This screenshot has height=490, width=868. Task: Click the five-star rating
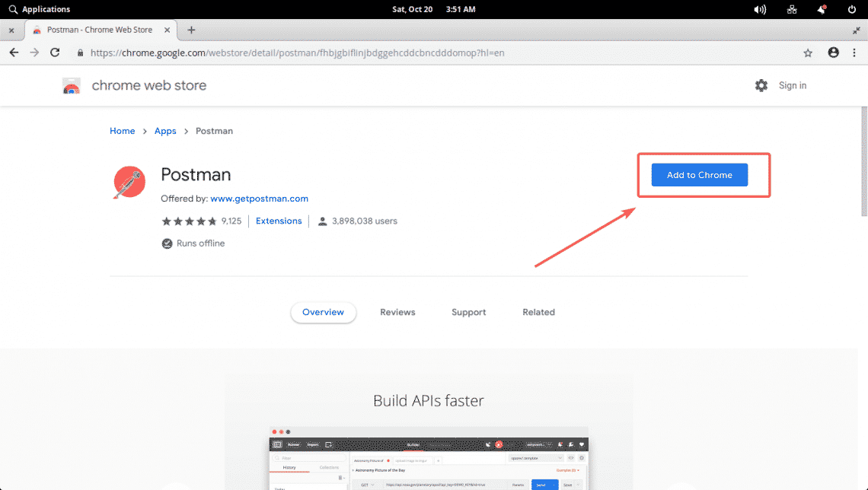[189, 221]
